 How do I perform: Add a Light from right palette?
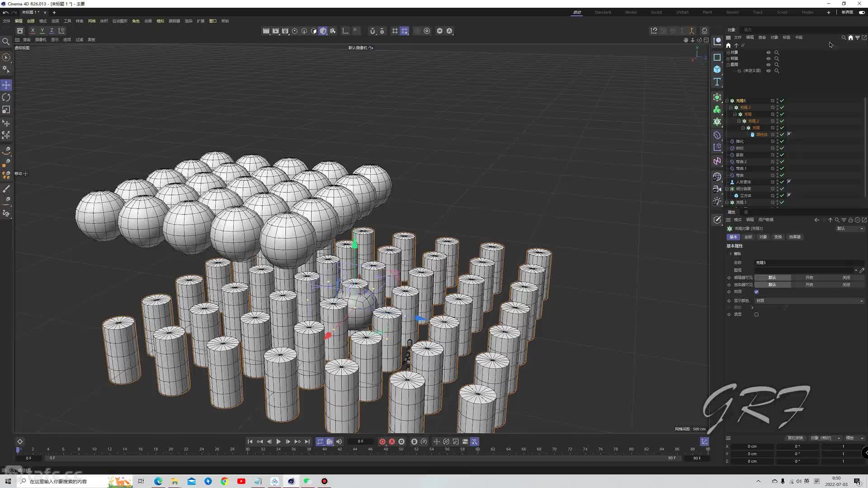717,201
